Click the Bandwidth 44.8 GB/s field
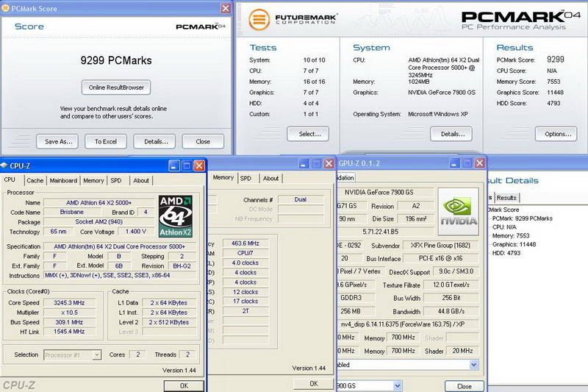 click(x=451, y=311)
